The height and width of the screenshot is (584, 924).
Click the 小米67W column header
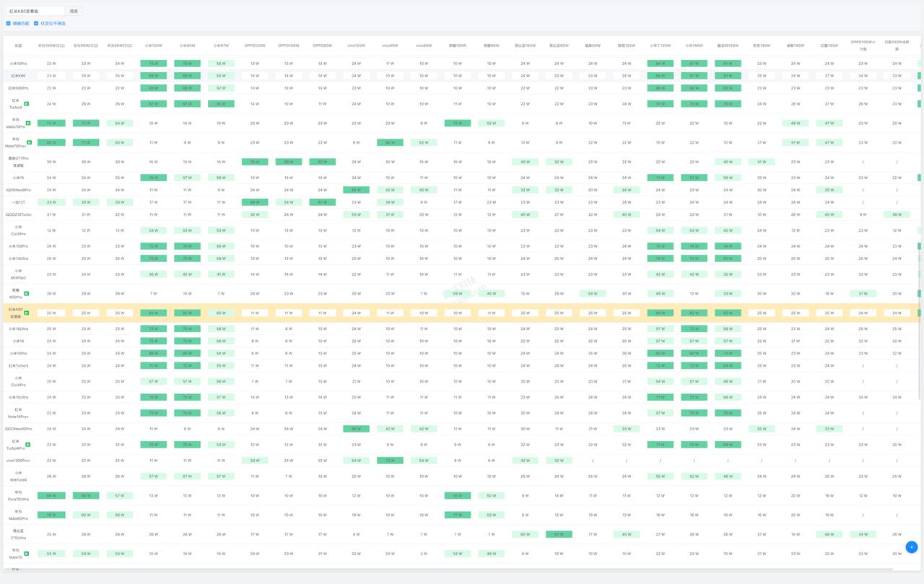221,45
